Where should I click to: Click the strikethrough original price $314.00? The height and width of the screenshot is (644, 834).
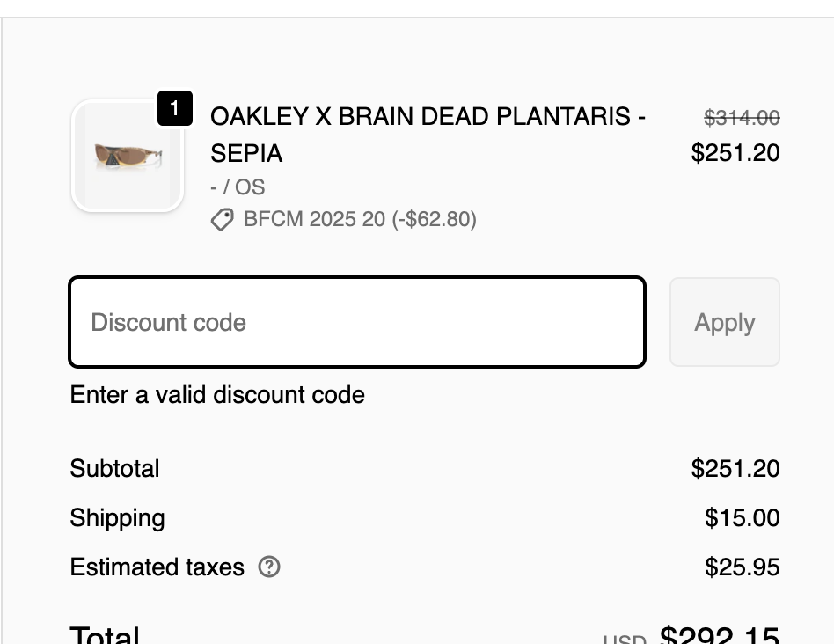[742, 117]
